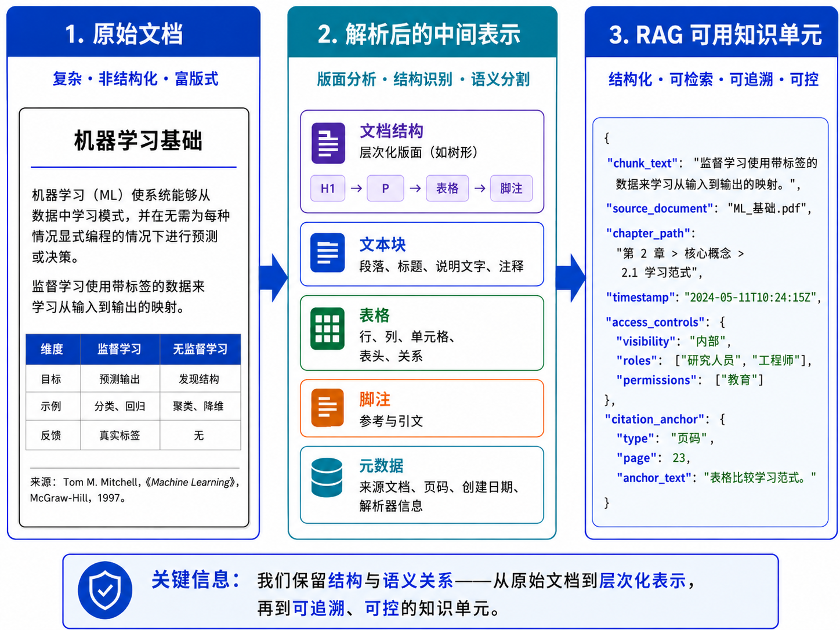
Task: Click the "ML_基础.pdf" value
Action: click(767, 208)
